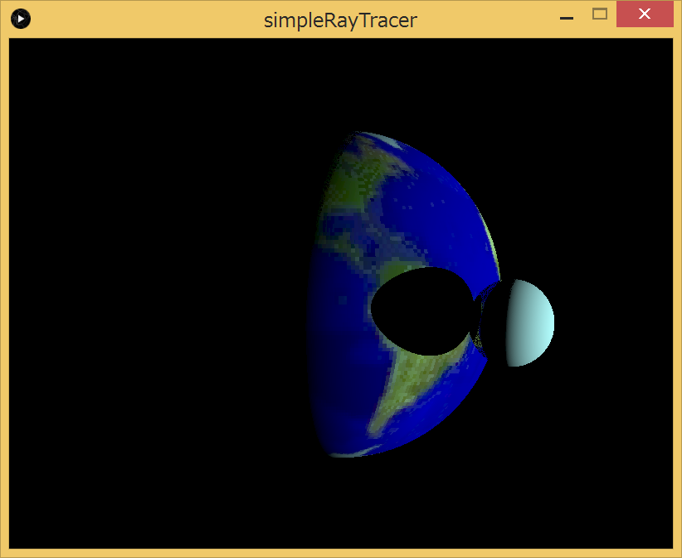Click the black oval hole in the Earth
Image resolution: width=682 pixels, height=558 pixels.
[418, 310]
